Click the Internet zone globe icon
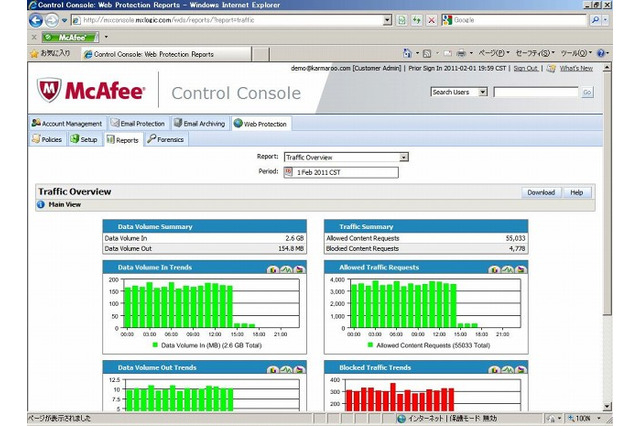The height and width of the screenshot is (426, 640). pyautogui.click(x=402, y=418)
